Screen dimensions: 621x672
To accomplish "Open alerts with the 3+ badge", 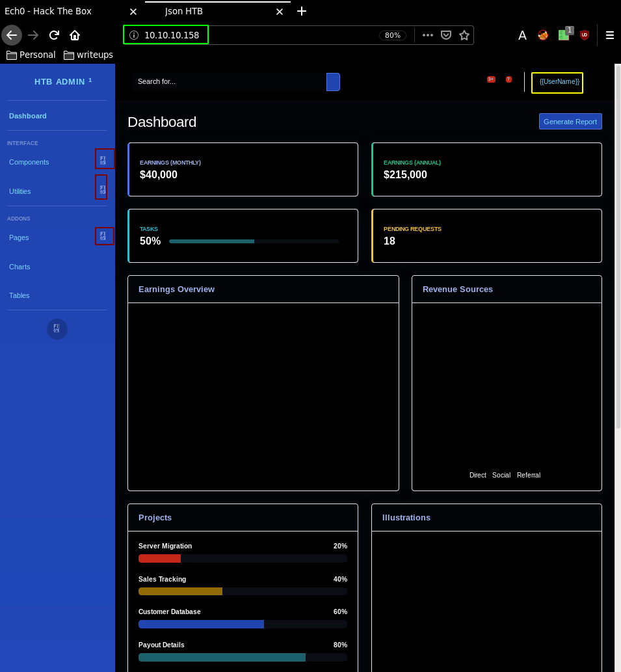I will (x=491, y=79).
